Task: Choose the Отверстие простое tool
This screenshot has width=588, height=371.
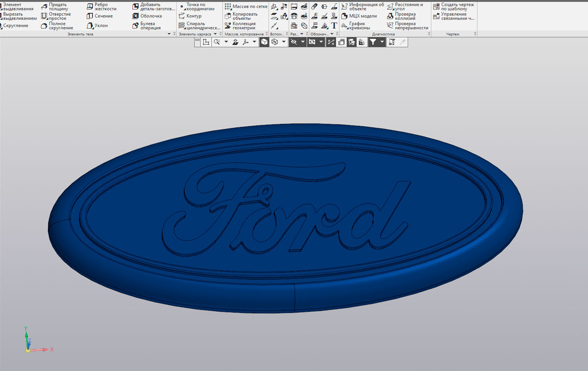Action: click(55, 16)
